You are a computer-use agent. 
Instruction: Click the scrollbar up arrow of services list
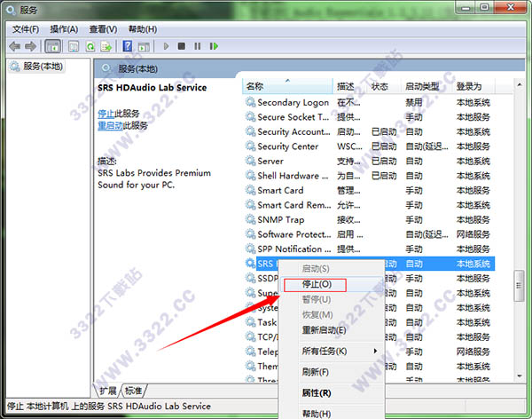[519, 84]
